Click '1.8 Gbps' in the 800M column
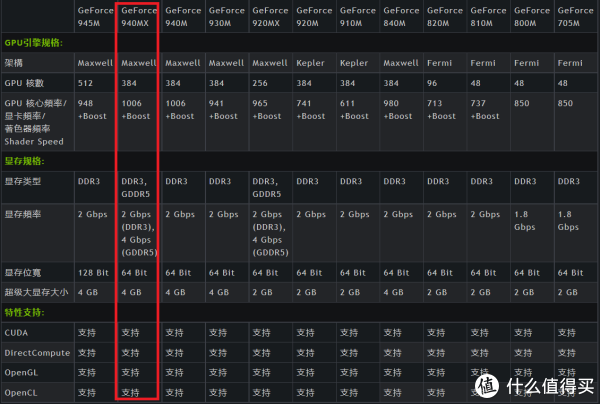This screenshot has width=600, height=404. pyautogui.click(x=525, y=221)
